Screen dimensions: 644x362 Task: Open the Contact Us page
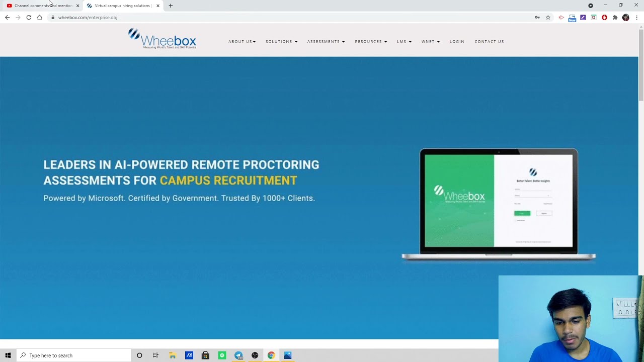click(x=489, y=42)
